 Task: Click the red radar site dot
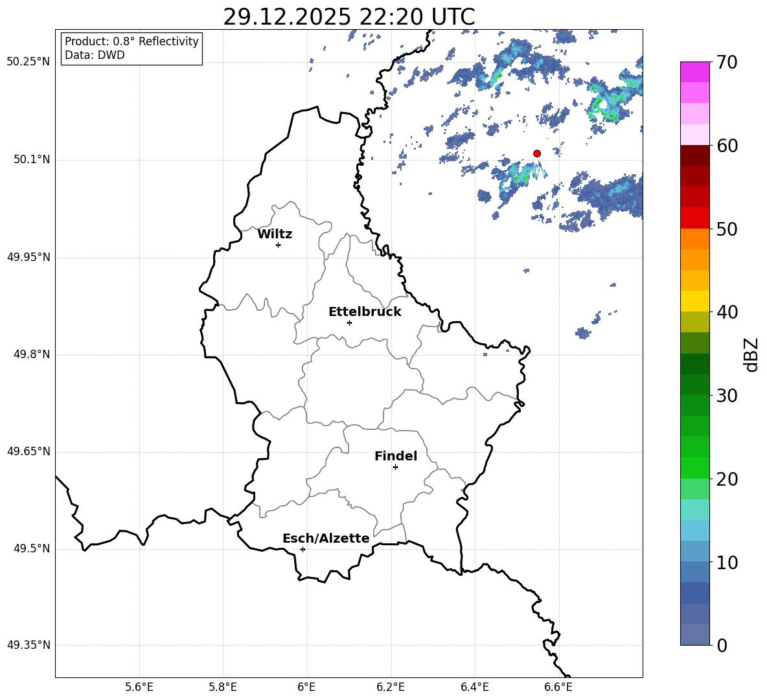(536, 153)
